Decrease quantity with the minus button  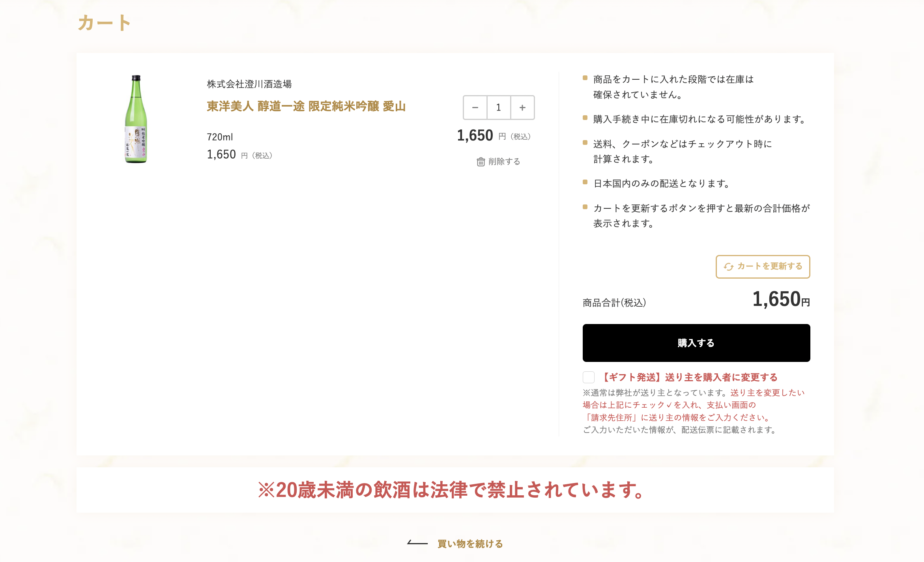(475, 107)
